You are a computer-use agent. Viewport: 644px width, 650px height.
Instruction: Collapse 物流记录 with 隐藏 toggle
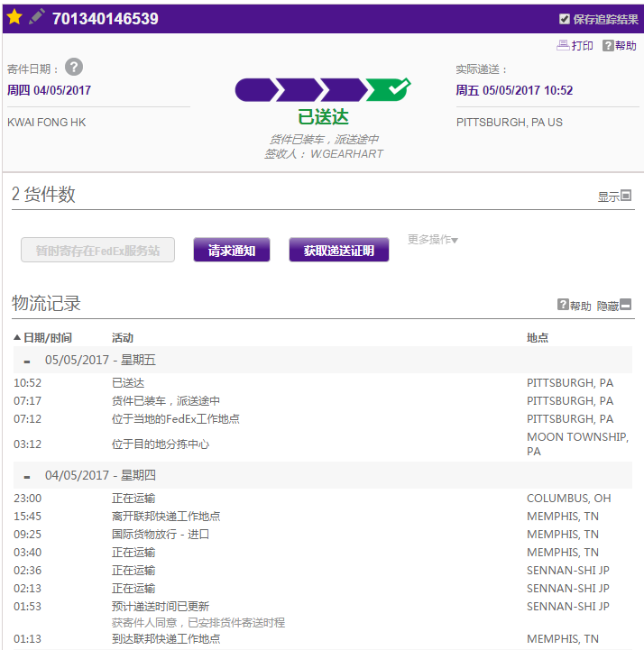click(x=613, y=306)
